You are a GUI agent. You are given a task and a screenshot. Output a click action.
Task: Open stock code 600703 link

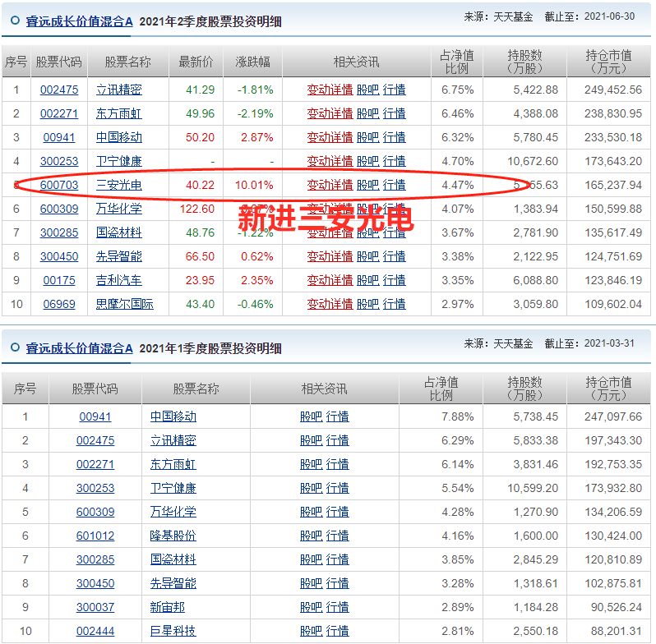pos(59,185)
